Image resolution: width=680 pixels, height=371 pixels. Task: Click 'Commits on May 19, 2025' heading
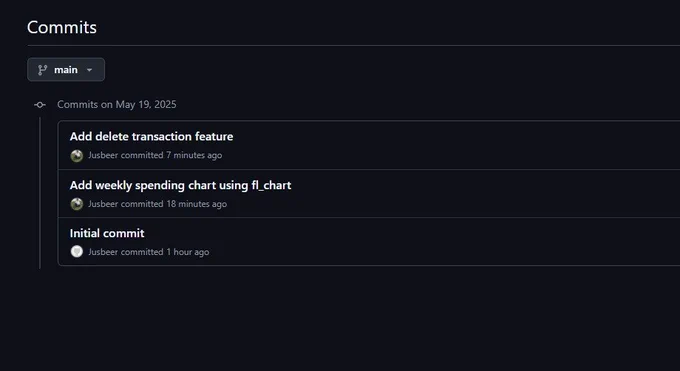(117, 105)
